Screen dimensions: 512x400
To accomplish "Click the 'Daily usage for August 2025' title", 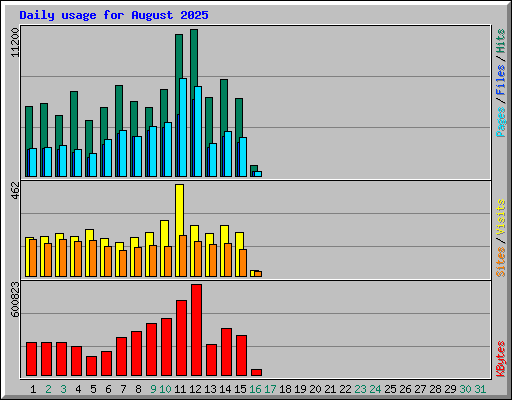I will pyautogui.click(x=114, y=15).
